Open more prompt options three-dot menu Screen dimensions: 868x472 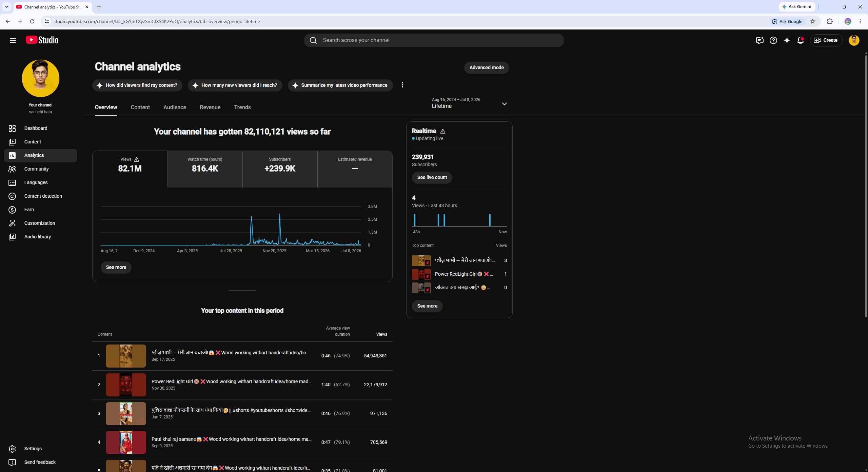402,85
